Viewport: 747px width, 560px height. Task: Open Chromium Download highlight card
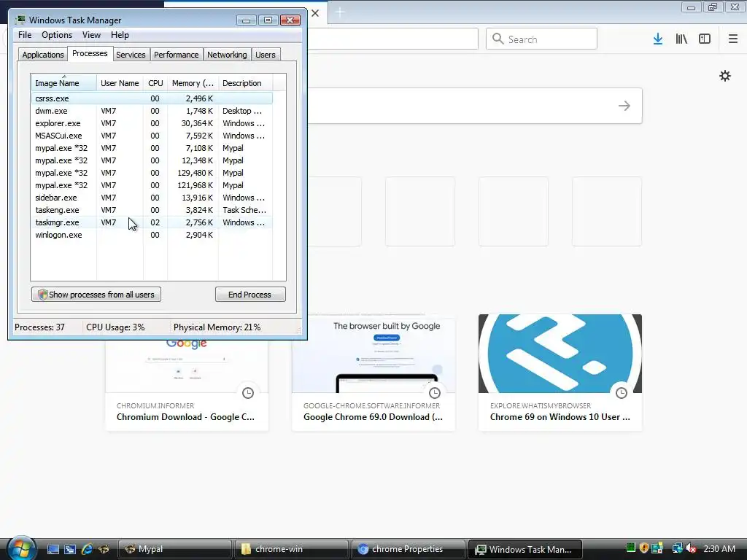[186, 385]
